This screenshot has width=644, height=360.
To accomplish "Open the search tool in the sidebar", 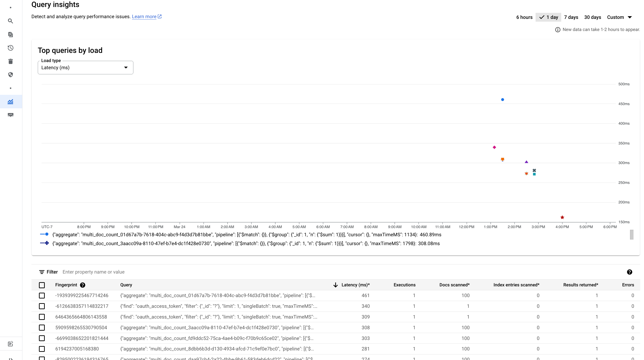I will pyautogui.click(x=10, y=21).
